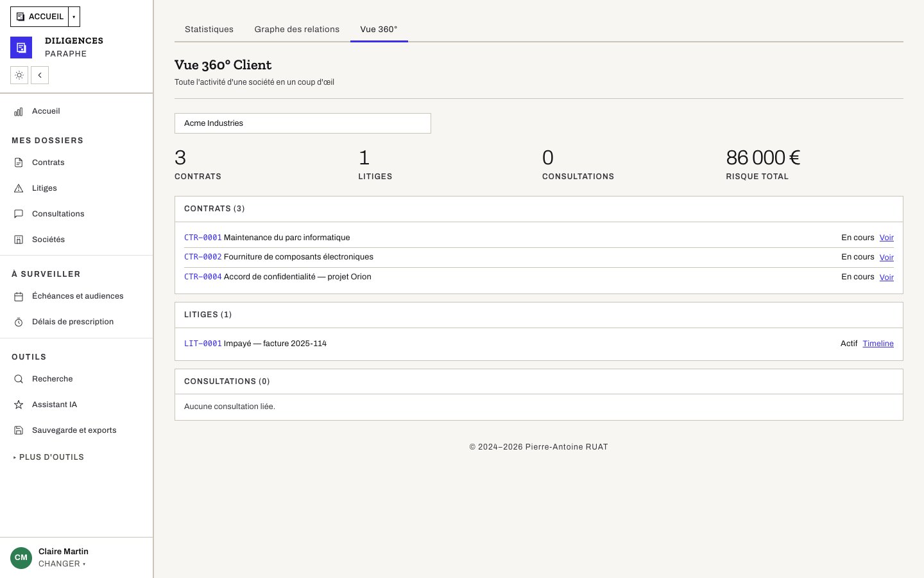Switch to the Statistiques tab

click(209, 30)
